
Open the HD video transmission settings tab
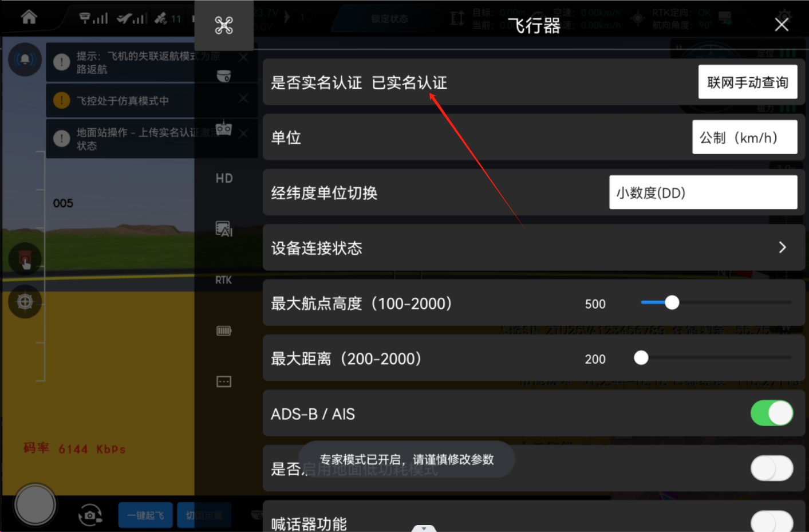224,178
